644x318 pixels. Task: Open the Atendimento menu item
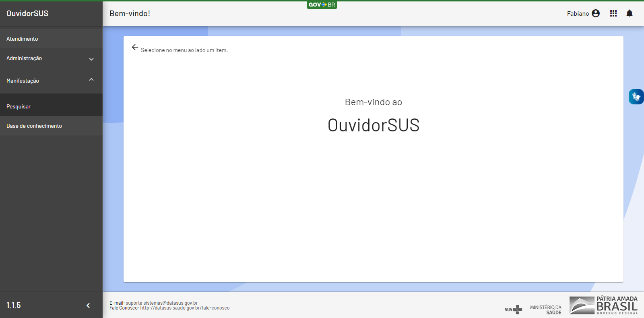coord(22,39)
